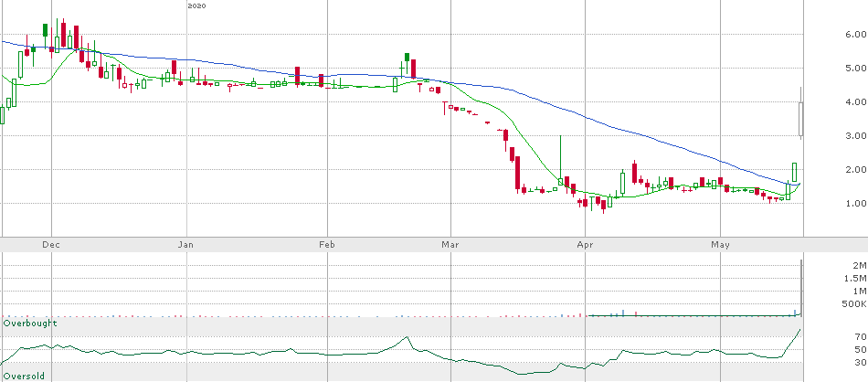The width and height of the screenshot is (868, 382).
Task: Click the 1.5M volume axis label
Action: (x=856, y=278)
